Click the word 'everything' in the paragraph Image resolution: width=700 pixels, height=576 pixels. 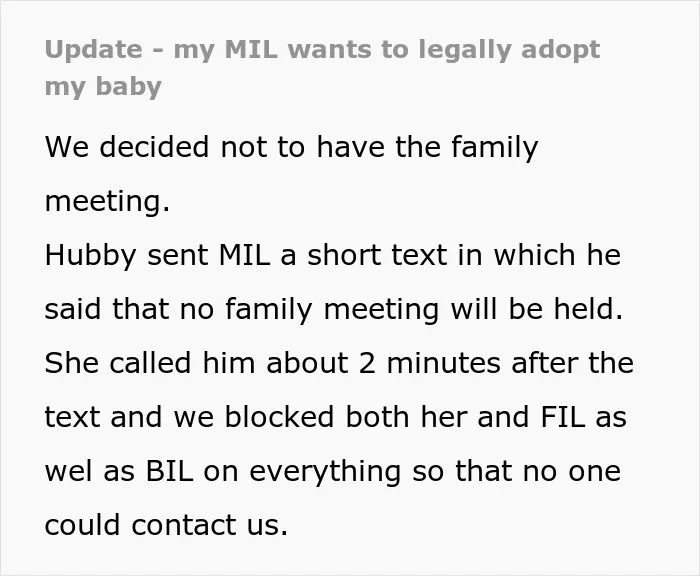pos(325,472)
